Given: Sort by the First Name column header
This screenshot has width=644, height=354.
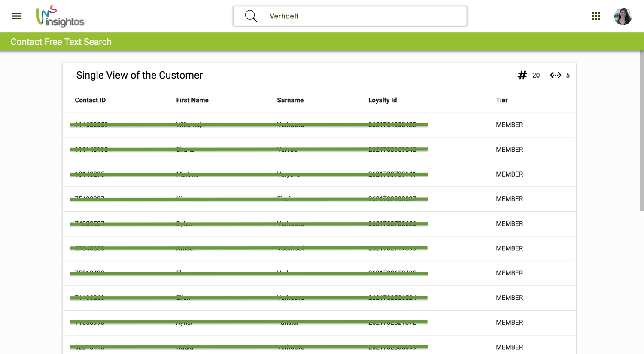Looking at the screenshot, I should click(192, 100).
